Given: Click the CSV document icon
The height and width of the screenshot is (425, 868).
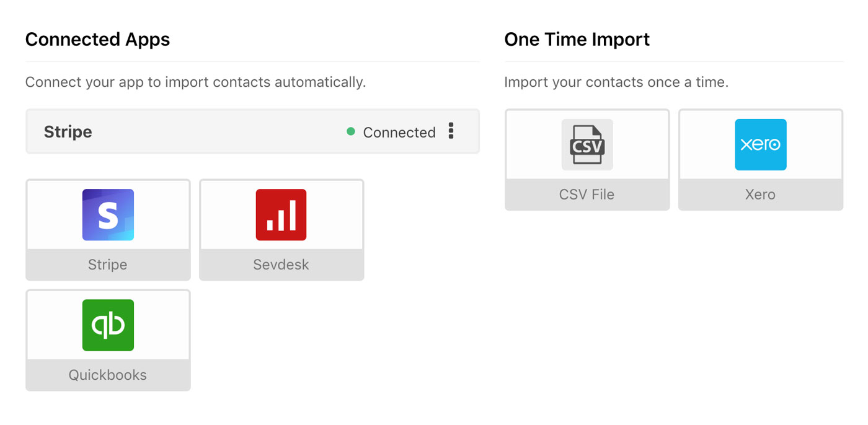Looking at the screenshot, I should [x=587, y=144].
